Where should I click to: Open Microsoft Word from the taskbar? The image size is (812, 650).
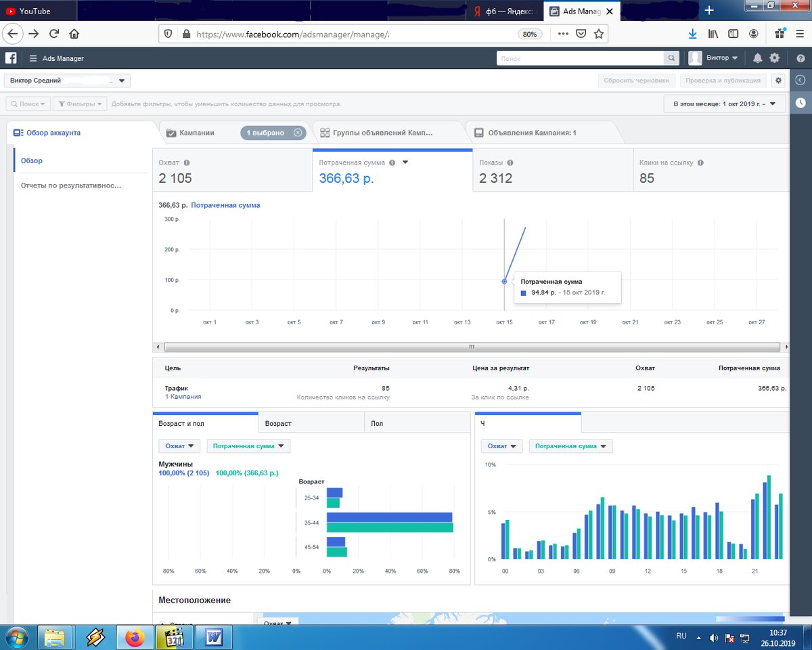213,637
